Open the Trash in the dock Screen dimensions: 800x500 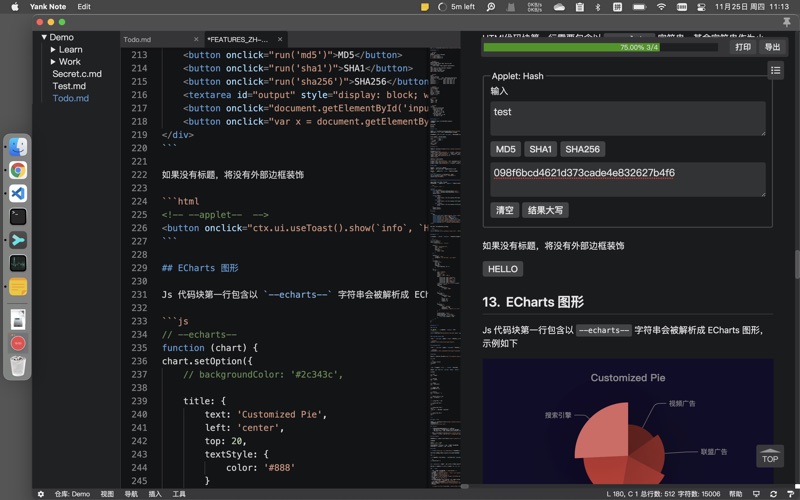[x=18, y=366]
